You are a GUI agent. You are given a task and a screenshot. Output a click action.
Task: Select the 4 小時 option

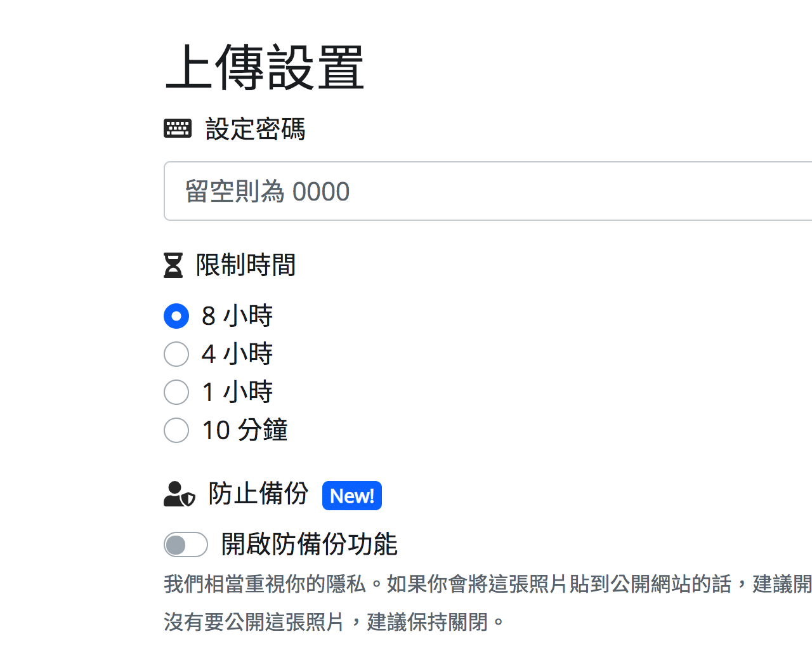[x=176, y=354]
